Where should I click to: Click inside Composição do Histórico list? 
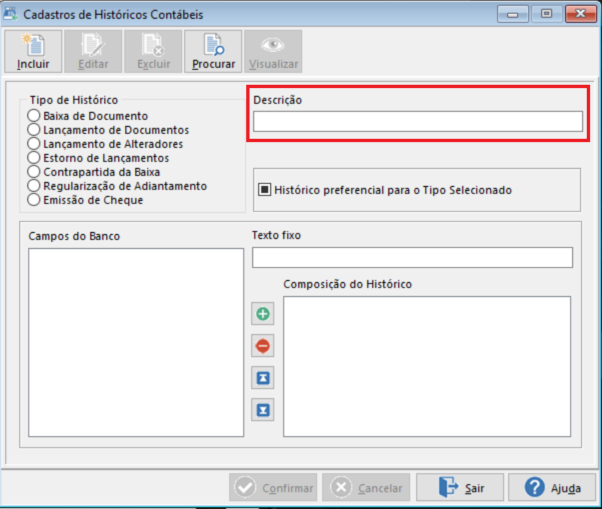(427, 366)
